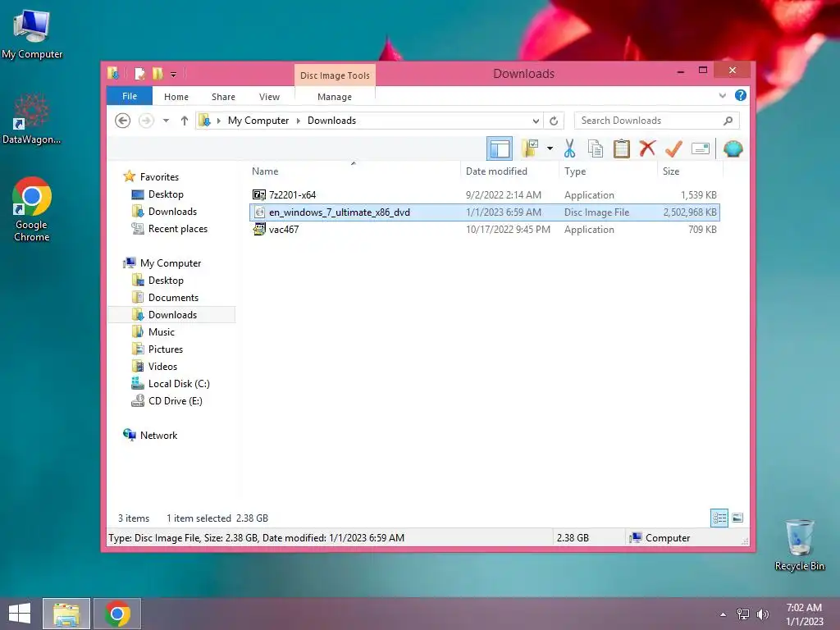Click the Back navigation arrow

(123, 121)
